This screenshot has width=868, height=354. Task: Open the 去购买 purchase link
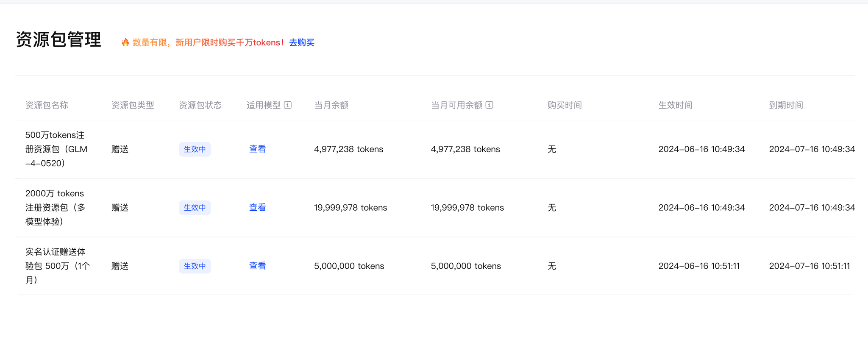pos(302,42)
